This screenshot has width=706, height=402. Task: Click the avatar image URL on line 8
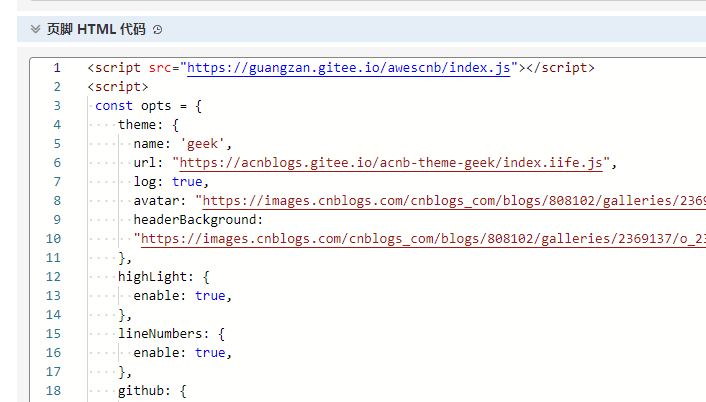(454, 200)
